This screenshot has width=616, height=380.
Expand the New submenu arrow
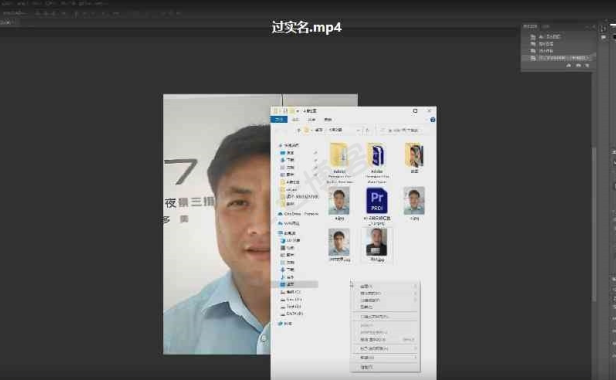415,358
